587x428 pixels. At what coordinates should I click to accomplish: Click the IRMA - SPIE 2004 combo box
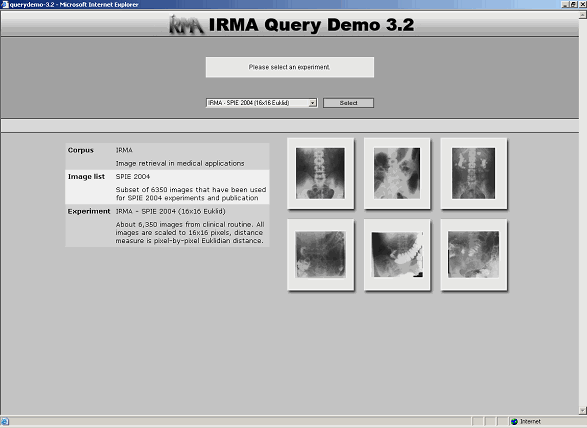click(x=261, y=103)
